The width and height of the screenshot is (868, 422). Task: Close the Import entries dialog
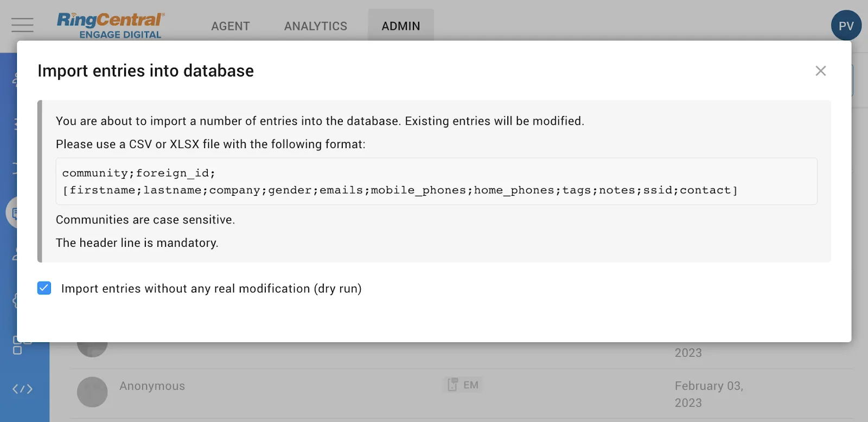pyautogui.click(x=820, y=71)
